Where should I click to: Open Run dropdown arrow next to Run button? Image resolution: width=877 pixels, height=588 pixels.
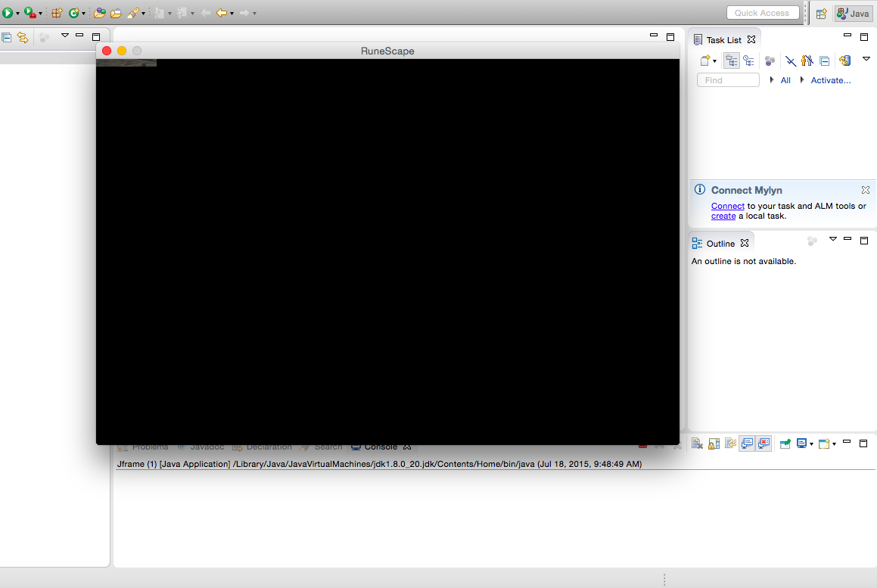point(18,13)
